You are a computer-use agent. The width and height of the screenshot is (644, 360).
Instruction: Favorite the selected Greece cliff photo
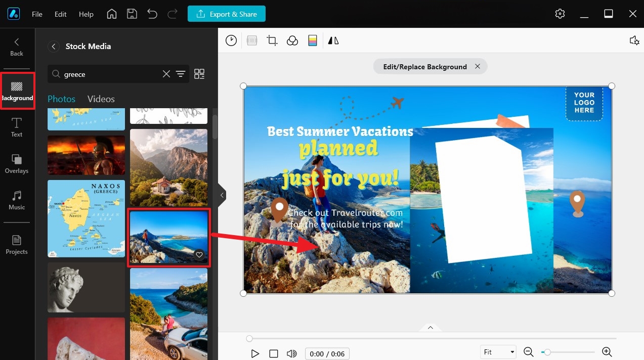[x=199, y=255]
